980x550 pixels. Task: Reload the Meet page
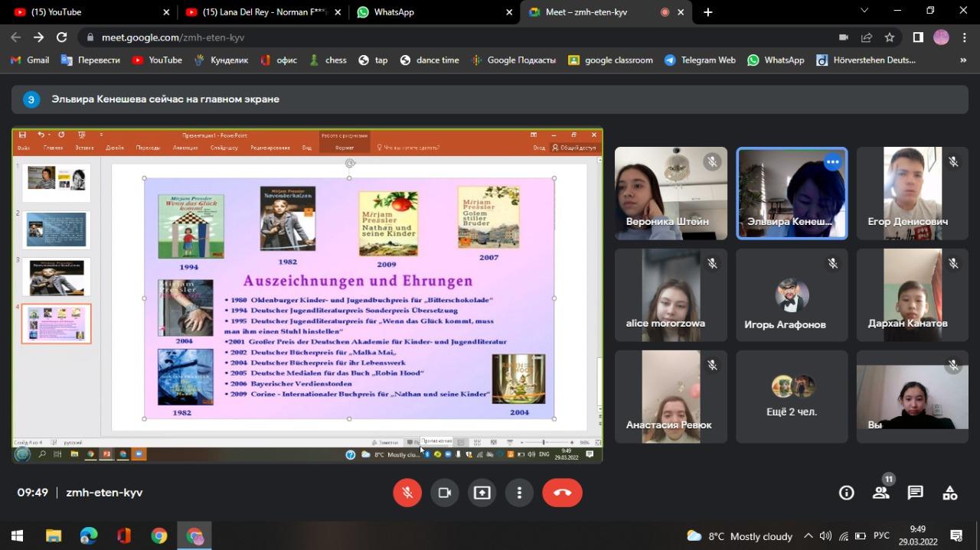click(x=62, y=37)
